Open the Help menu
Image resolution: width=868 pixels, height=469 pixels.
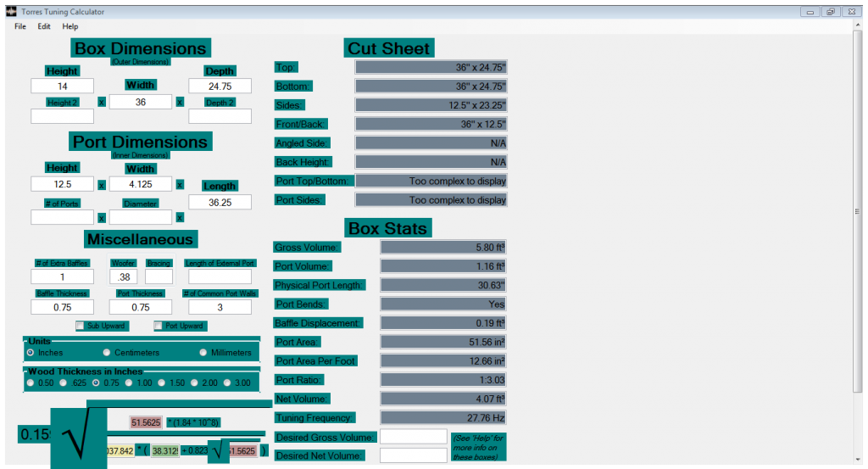70,26
